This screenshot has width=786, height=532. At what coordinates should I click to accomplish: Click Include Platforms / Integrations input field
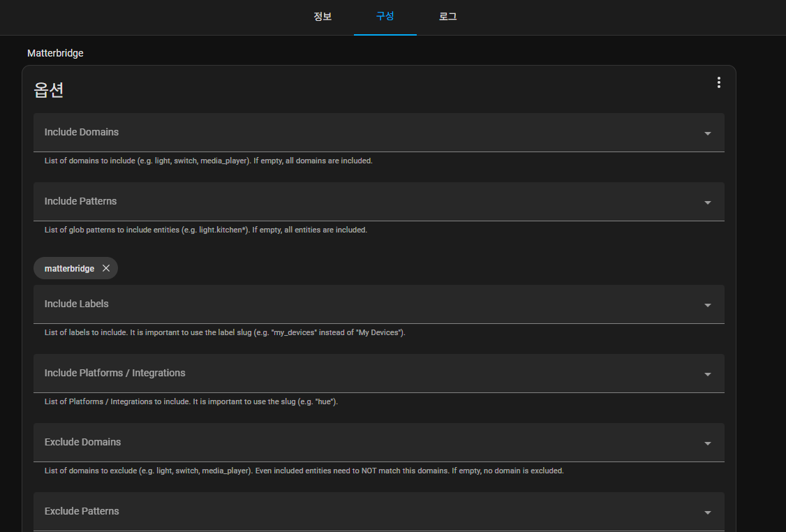[x=378, y=374]
